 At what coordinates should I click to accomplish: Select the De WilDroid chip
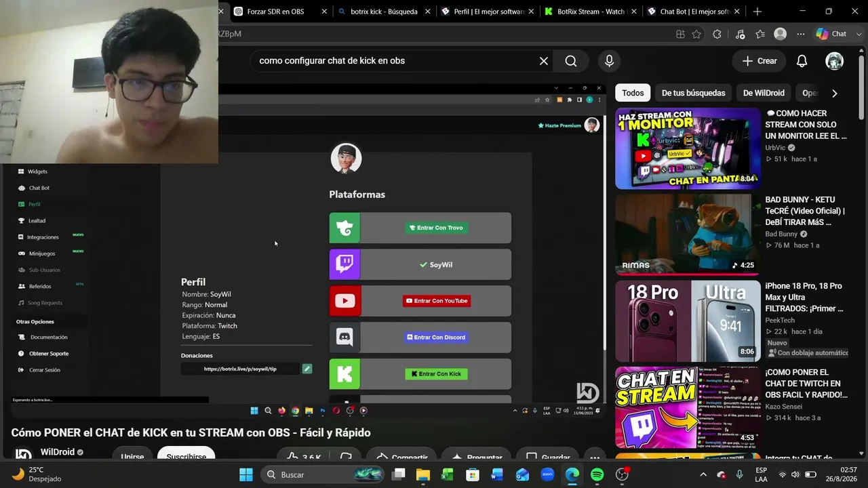pos(764,93)
